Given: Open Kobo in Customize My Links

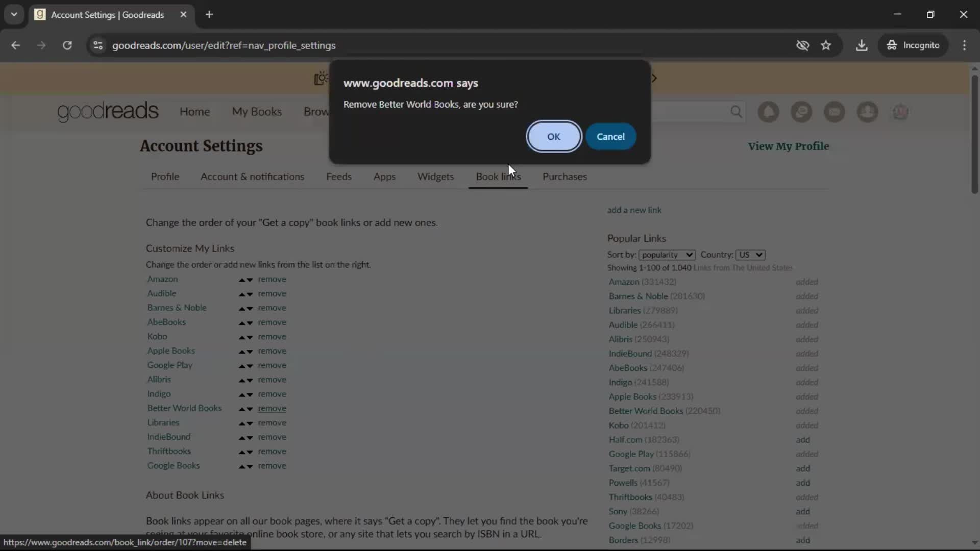Looking at the screenshot, I should (x=157, y=337).
